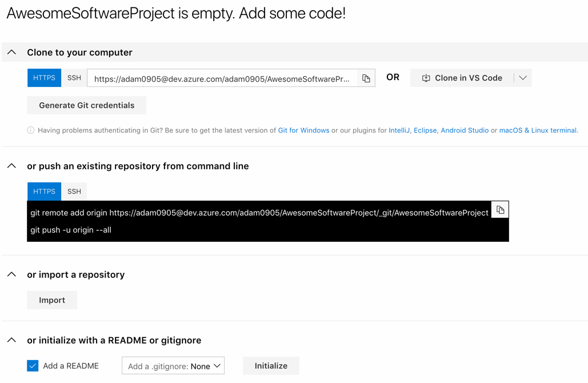Expand the Clone in VS Code options arrow
Image resolution: width=588 pixels, height=383 pixels.
(523, 78)
